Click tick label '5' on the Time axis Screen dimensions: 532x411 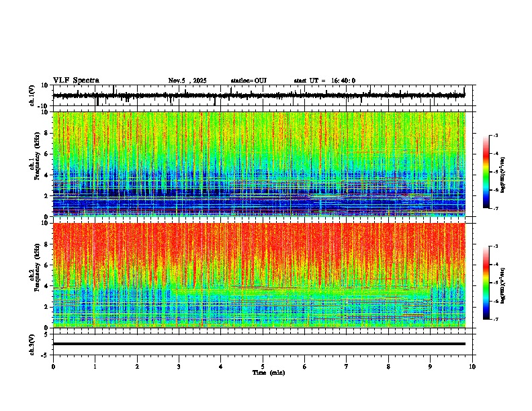click(263, 367)
